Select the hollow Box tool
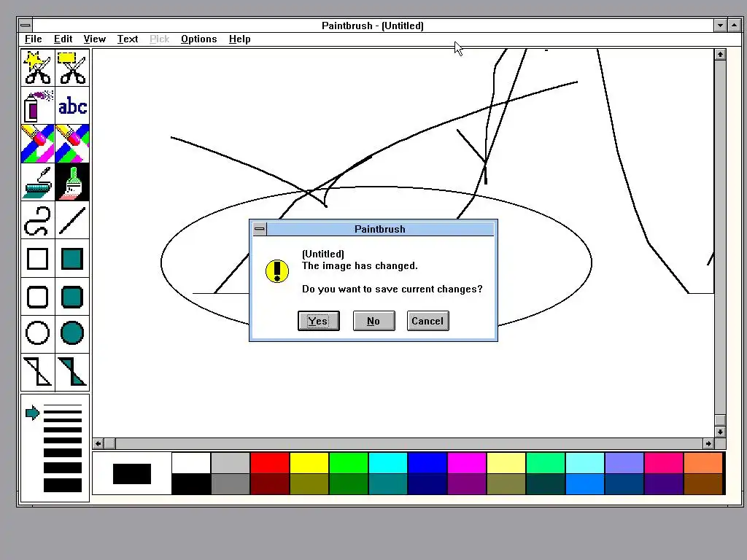 38,259
